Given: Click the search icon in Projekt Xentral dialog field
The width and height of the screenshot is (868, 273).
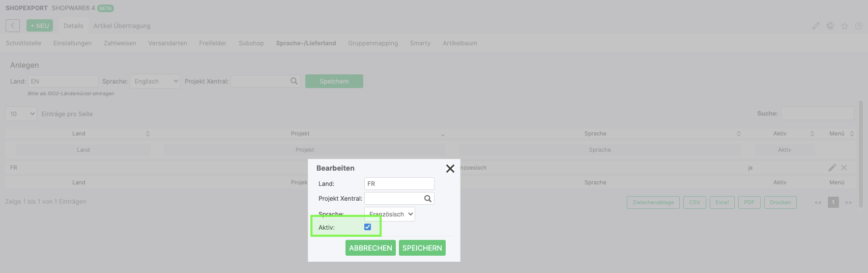Looking at the screenshot, I should 427,199.
